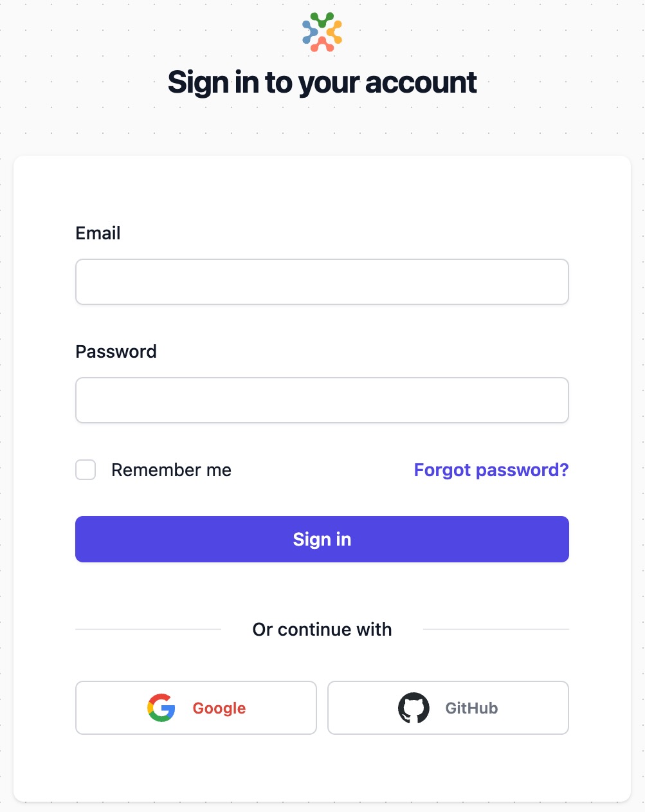The image size is (645, 812).
Task: Click the multicolored brand mark above the heading
Action: coord(322,31)
